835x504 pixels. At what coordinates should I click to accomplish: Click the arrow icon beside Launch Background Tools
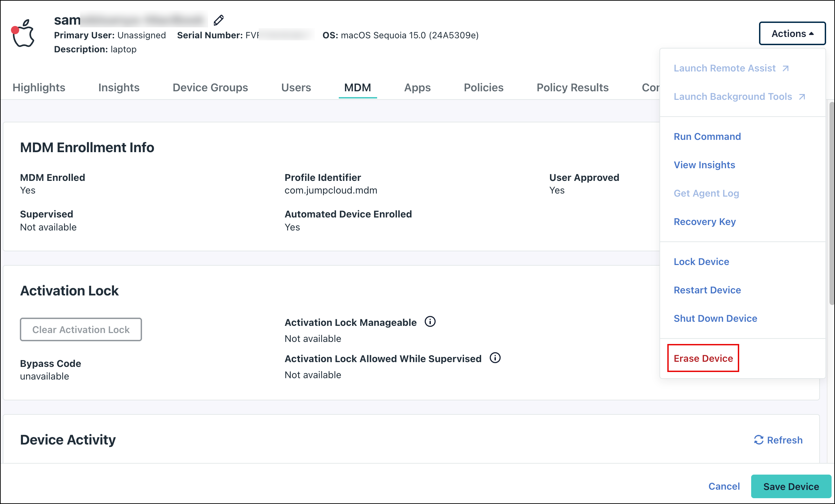(x=801, y=97)
